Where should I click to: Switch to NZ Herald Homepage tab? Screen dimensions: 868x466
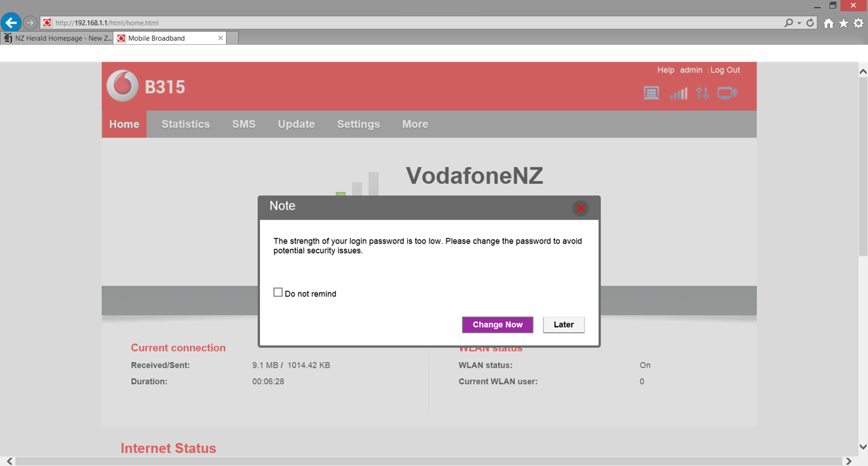[57, 38]
